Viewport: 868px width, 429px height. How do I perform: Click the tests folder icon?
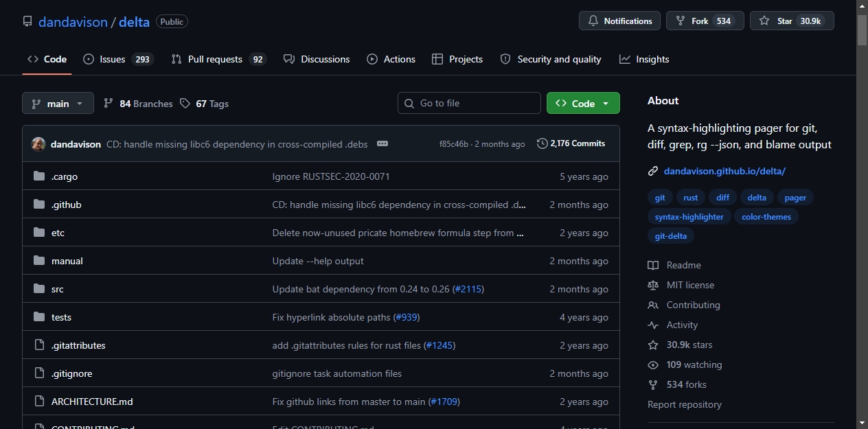click(39, 317)
